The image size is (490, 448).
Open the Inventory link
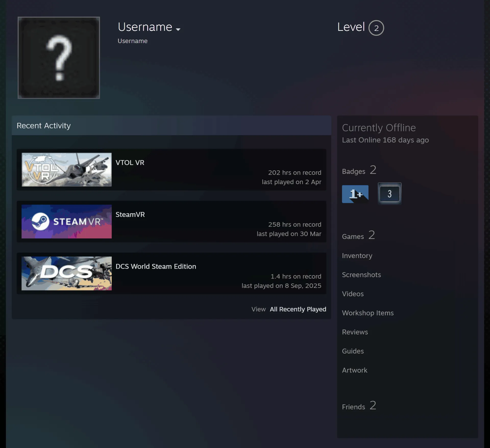pos(357,256)
